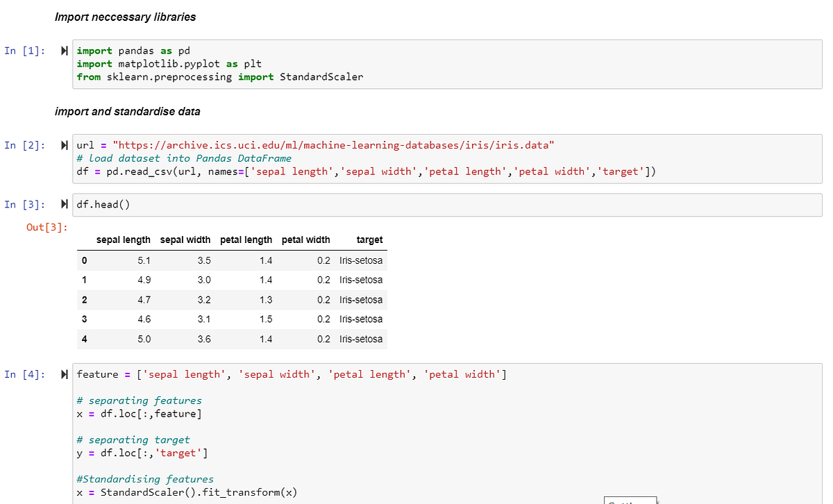Click into the read_csv code cell
This screenshot has width=833, height=504.
(447, 158)
